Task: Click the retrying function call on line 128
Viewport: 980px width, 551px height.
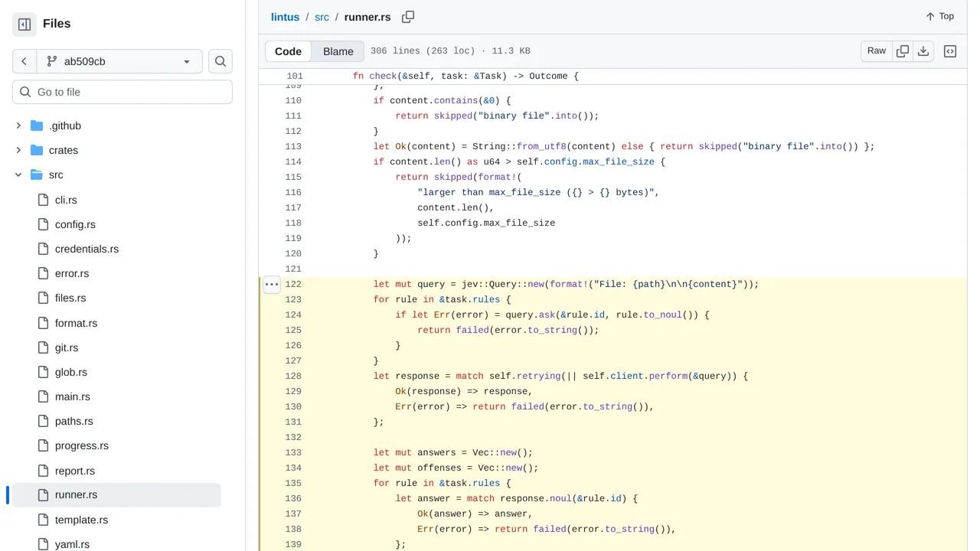Action: 539,376
